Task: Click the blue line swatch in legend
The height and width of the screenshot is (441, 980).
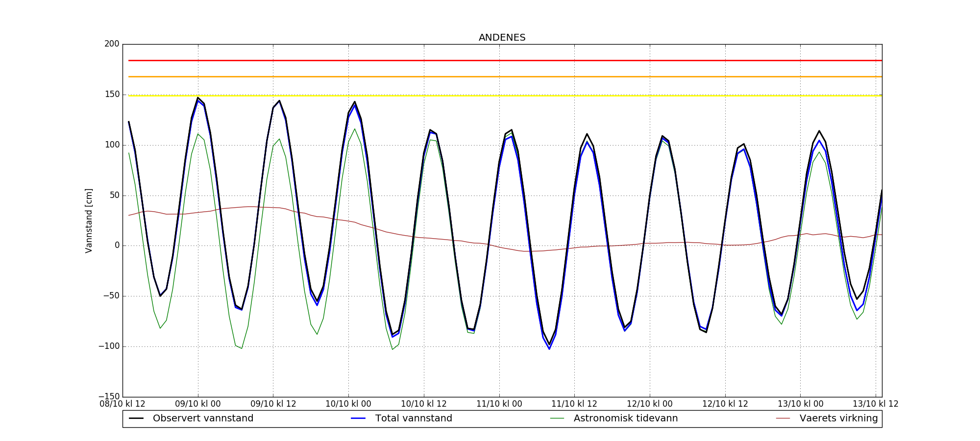Action: coord(358,418)
